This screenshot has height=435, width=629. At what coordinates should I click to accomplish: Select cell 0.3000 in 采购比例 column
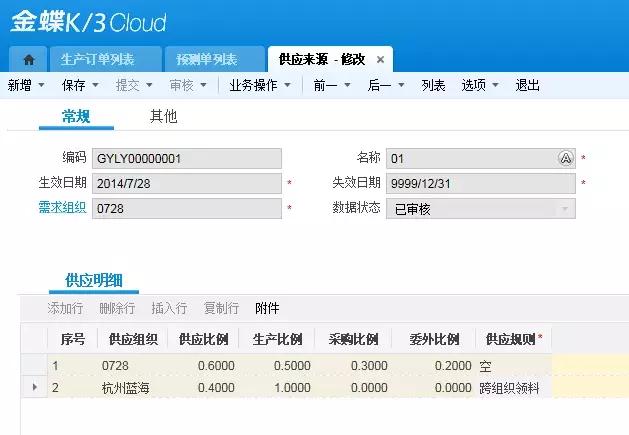pos(353,366)
